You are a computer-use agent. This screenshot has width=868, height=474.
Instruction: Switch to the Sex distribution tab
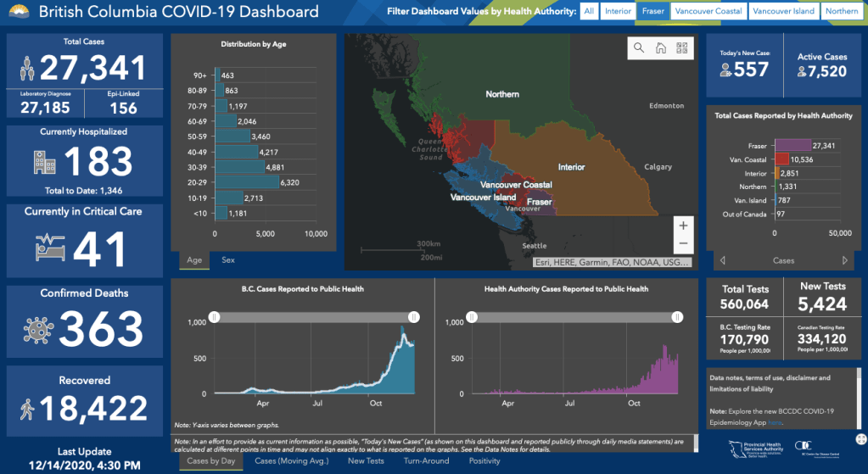pos(228,260)
